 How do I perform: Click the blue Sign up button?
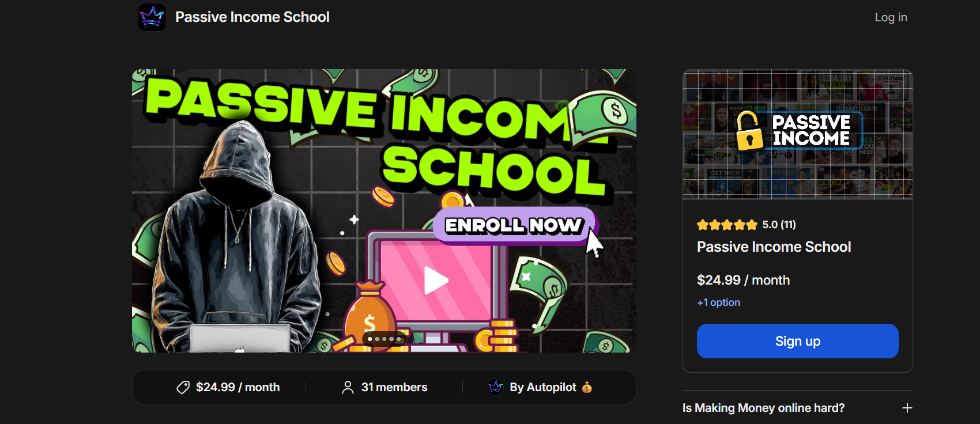pyautogui.click(x=798, y=341)
